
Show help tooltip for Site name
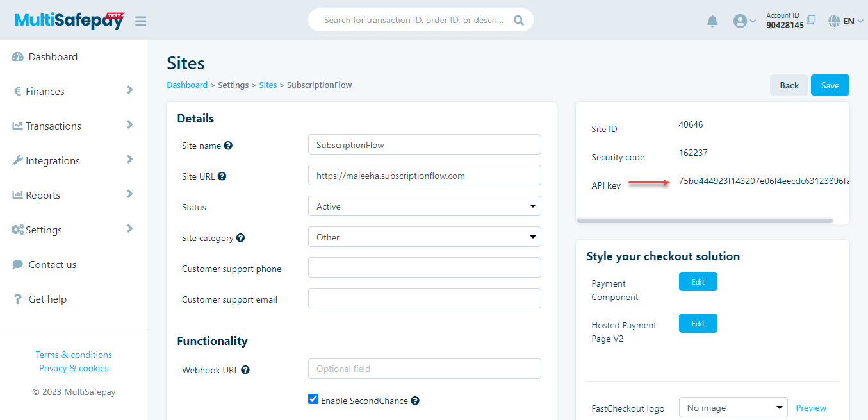228,146
